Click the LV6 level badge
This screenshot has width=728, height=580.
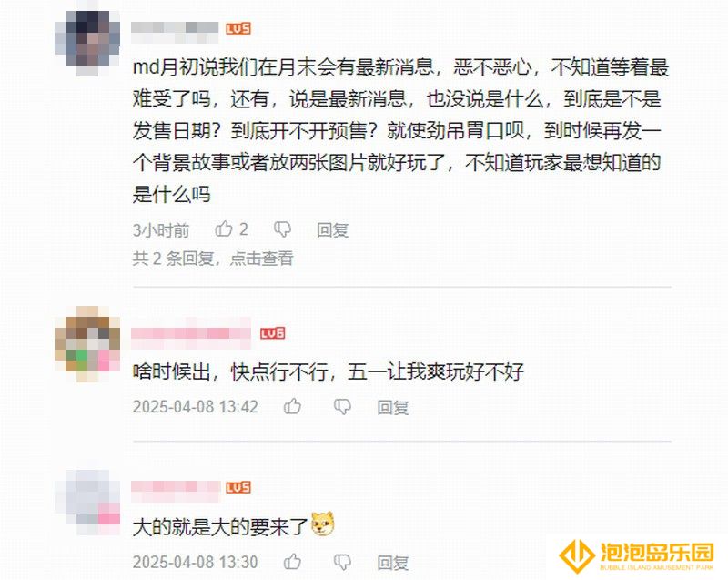point(272,333)
